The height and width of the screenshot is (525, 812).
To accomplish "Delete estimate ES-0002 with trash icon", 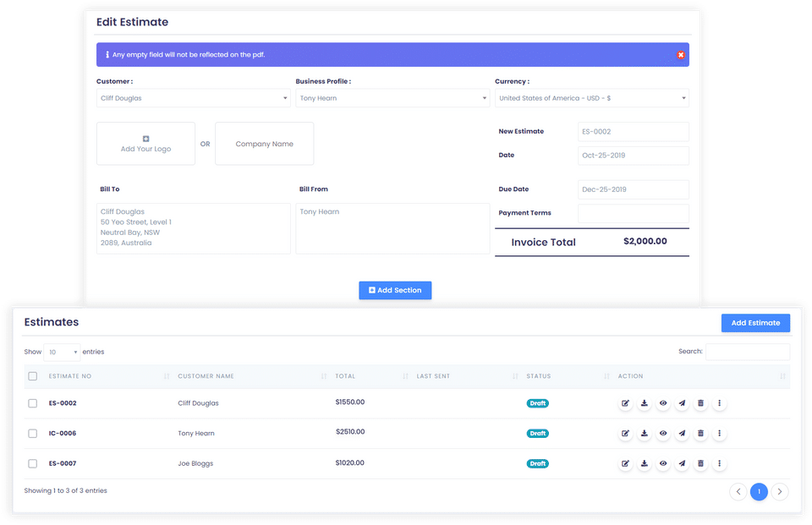I will 700,403.
